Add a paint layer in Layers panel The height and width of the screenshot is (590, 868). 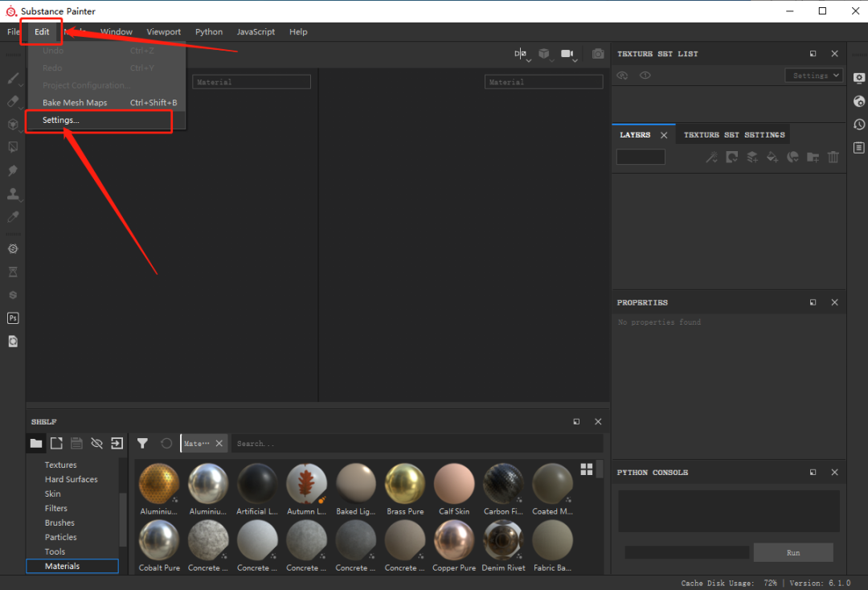pos(752,158)
